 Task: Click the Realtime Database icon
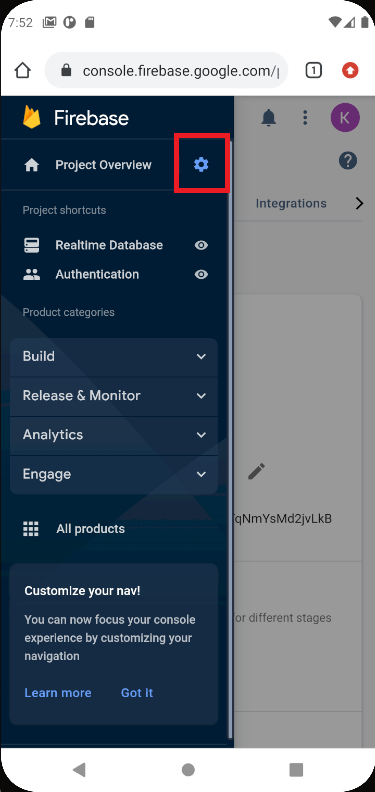coord(31,245)
